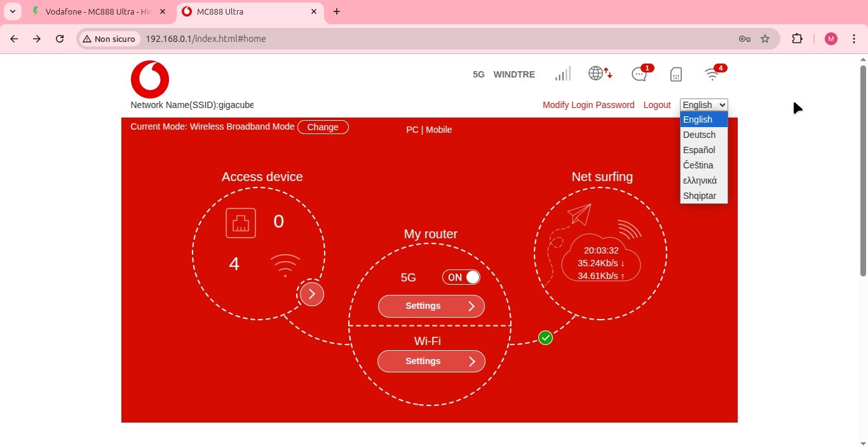Open browser extensions puzzle icon

[797, 39]
